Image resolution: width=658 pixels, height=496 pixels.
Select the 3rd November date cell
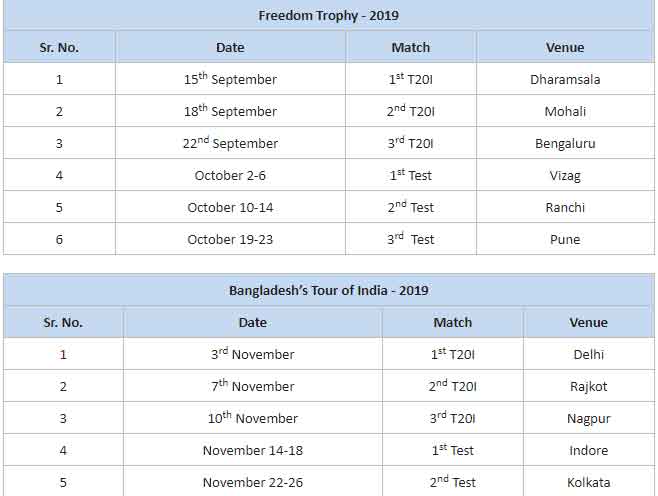pos(253,354)
